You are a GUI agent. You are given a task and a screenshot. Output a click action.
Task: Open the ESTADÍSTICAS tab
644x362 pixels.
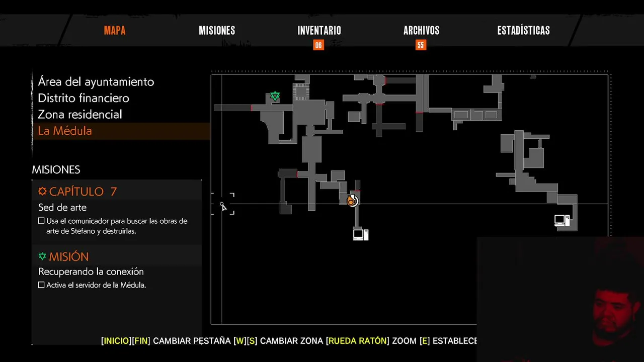coord(523,31)
